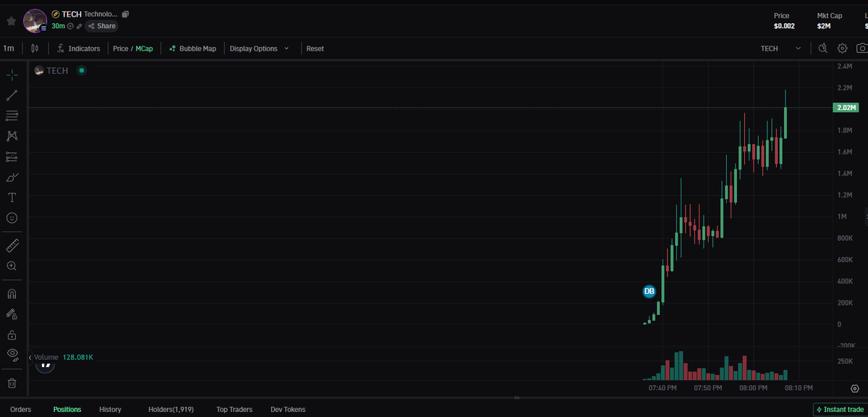Switch chart to MCap mode

coord(144,49)
